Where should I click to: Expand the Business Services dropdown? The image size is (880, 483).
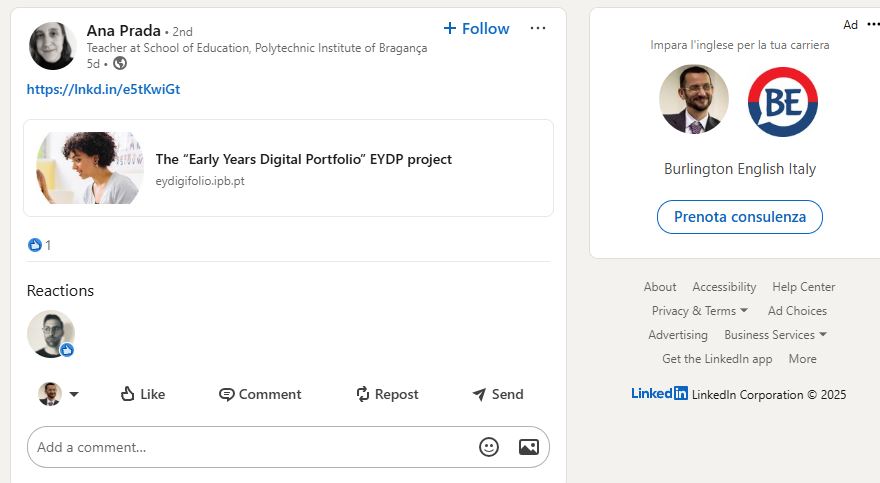[x=822, y=335]
